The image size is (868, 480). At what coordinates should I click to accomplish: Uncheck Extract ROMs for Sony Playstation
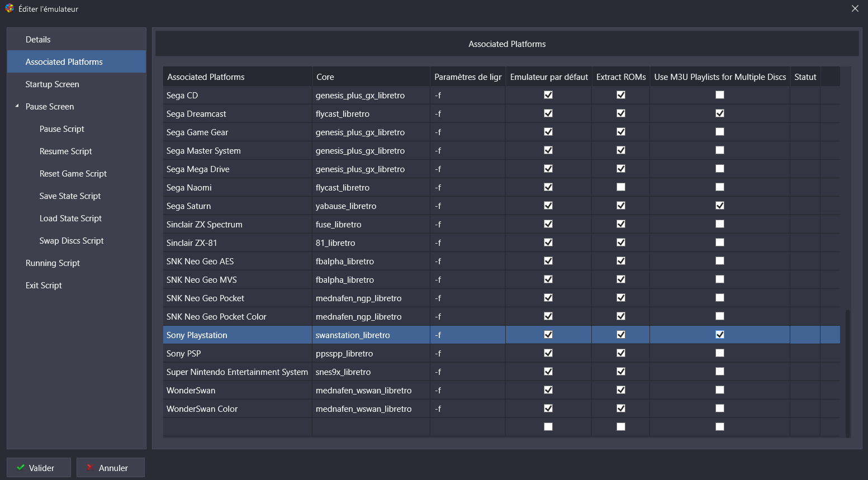[x=621, y=335]
